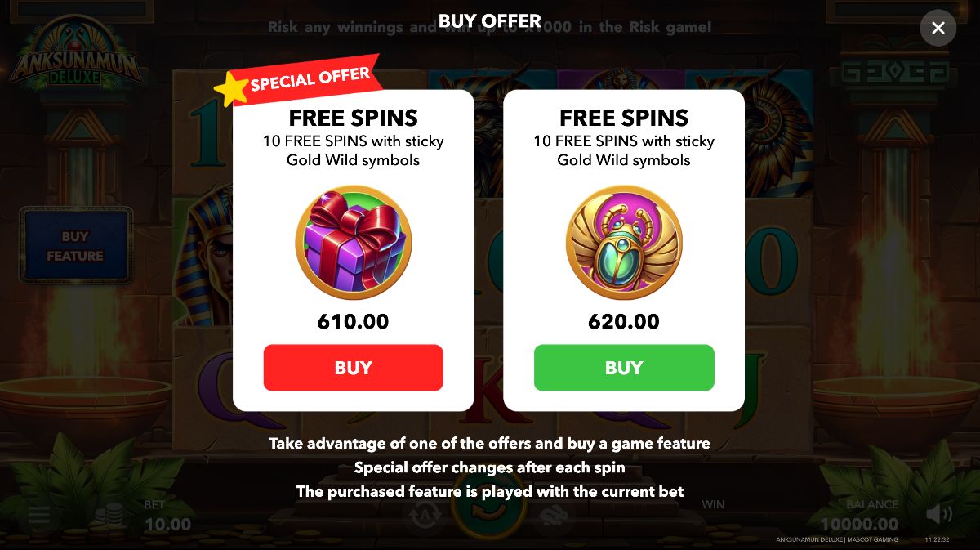Toggle the rabbit turbo spin mode
Image resolution: width=980 pixels, height=550 pixels.
(554, 515)
